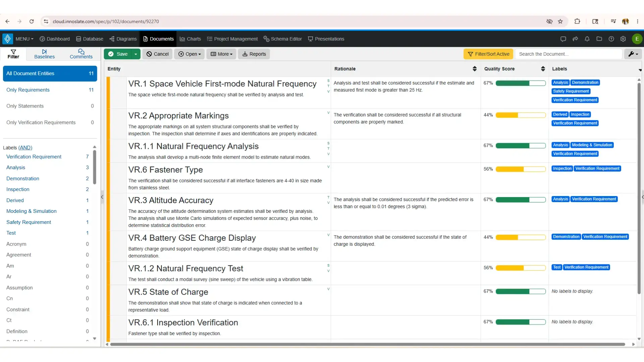
Task: Open Project Management view
Action: coord(232,39)
